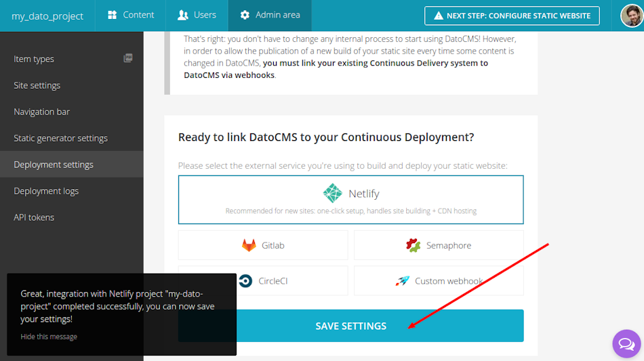
Task: Click the Netlify diamond logo
Action: (x=332, y=193)
